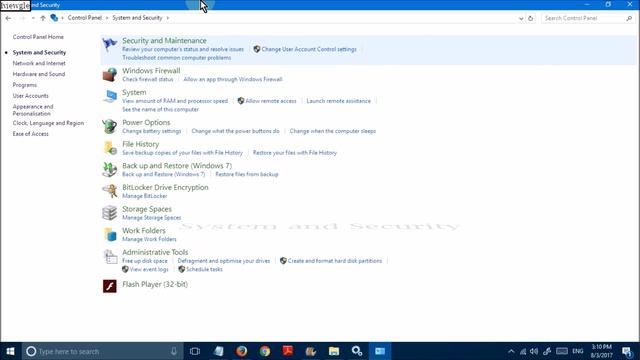Click the Work Folders icon
The image size is (640, 360).
(x=109, y=234)
